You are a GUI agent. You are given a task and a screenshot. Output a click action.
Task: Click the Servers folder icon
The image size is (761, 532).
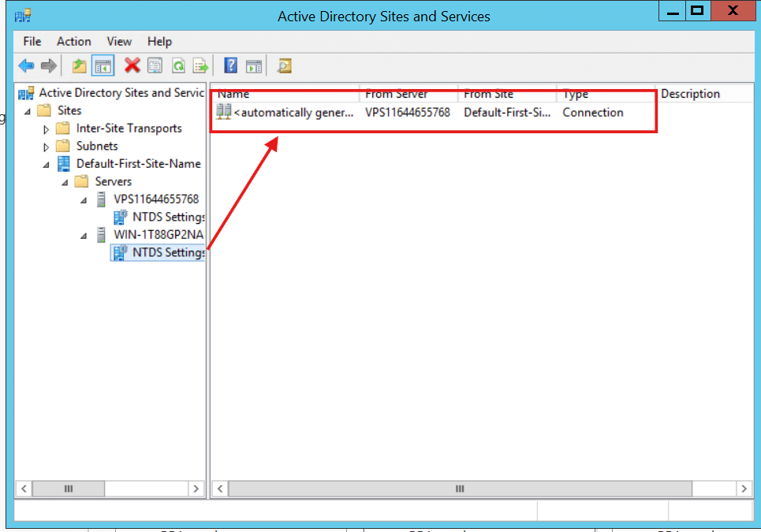(x=81, y=181)
